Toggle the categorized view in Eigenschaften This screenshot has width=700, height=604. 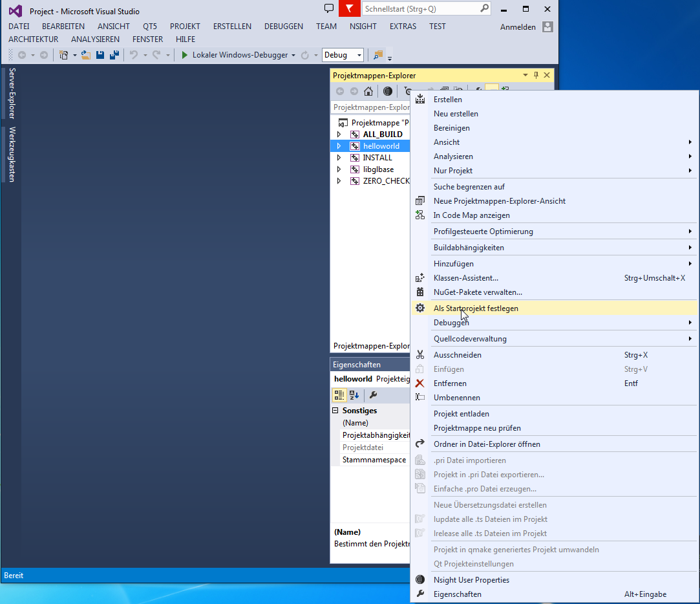click(339, 395)
